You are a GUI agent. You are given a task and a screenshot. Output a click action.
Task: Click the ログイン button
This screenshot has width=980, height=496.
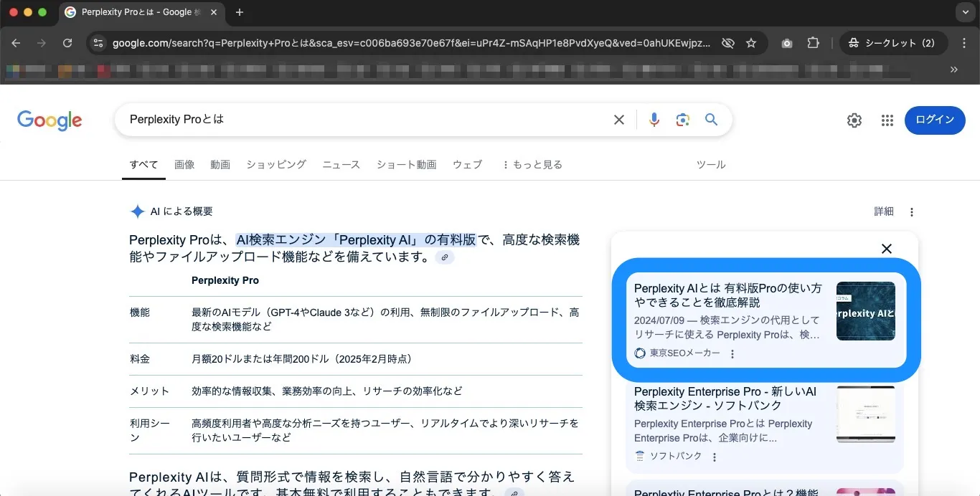click(x=934, y=120)
